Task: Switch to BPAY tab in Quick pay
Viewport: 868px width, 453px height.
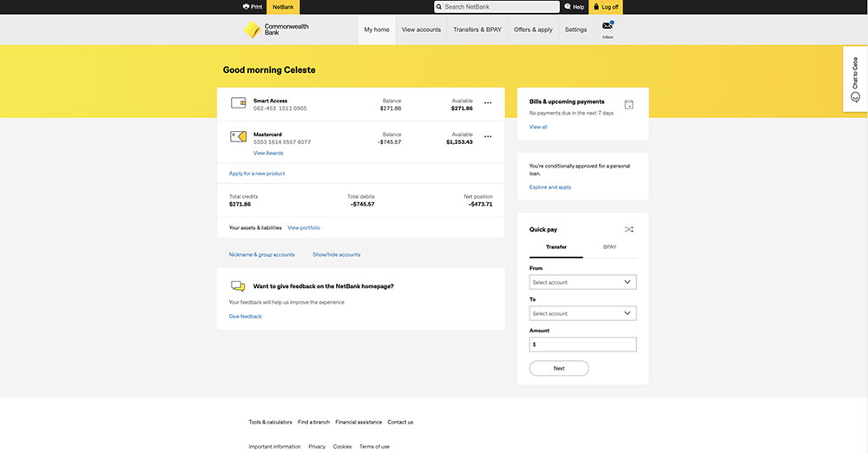Action: click(x=609, y=247)
